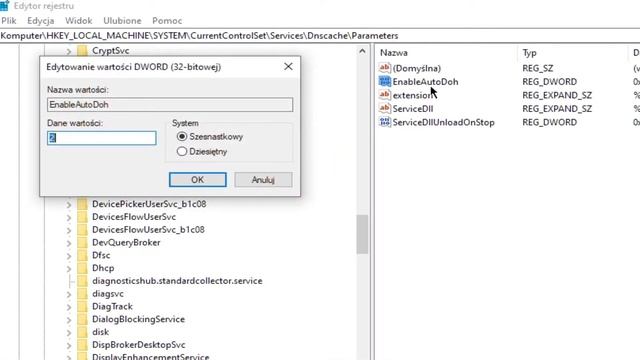640x360 pixels.
Task: Click the Registry Editor app icon in title bar
Action: point(4,5)
